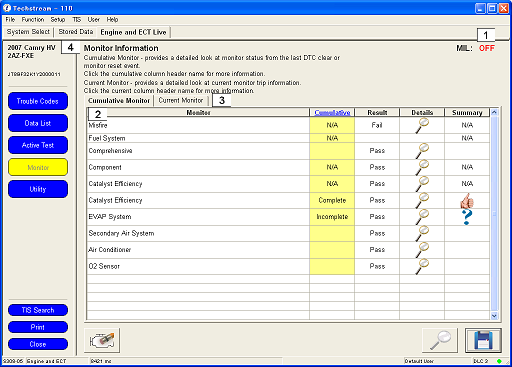Click the Print button
The image size is (512, 367).
pos(38,327)
